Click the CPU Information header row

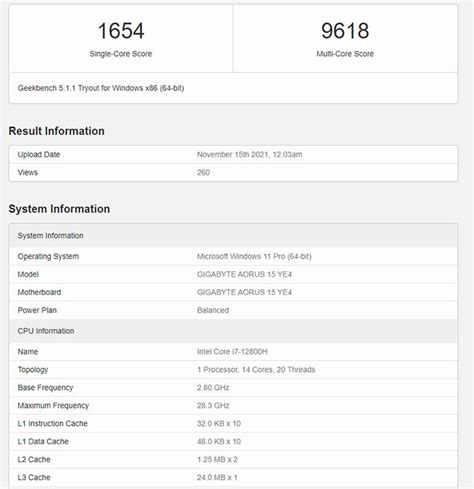pyautogui.click(x=233, y=331)
